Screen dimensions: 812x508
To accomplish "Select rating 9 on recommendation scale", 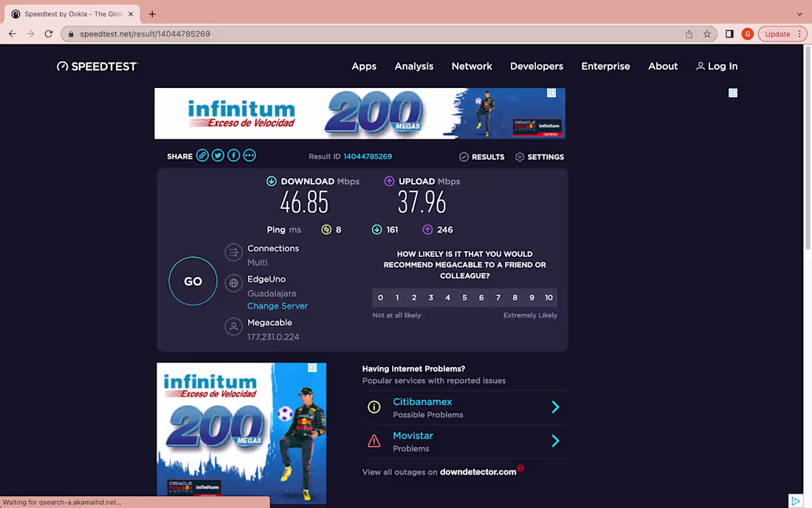I will [531, 298].
